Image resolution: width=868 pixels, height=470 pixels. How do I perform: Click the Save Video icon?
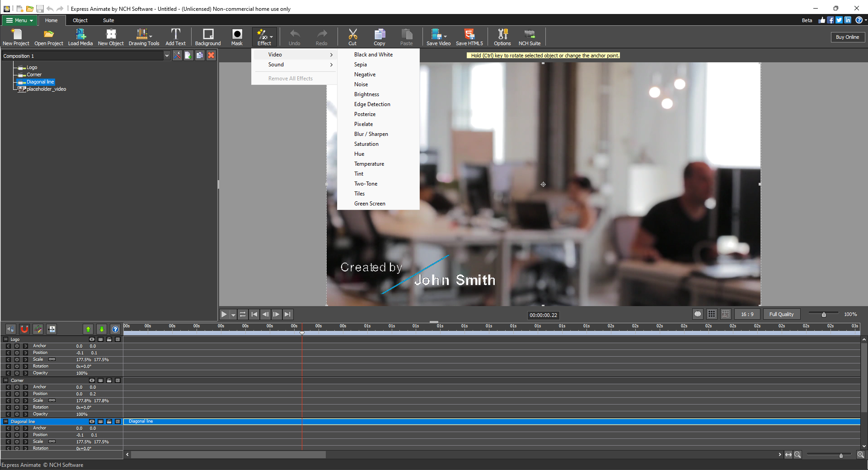(x=437, y=37)
